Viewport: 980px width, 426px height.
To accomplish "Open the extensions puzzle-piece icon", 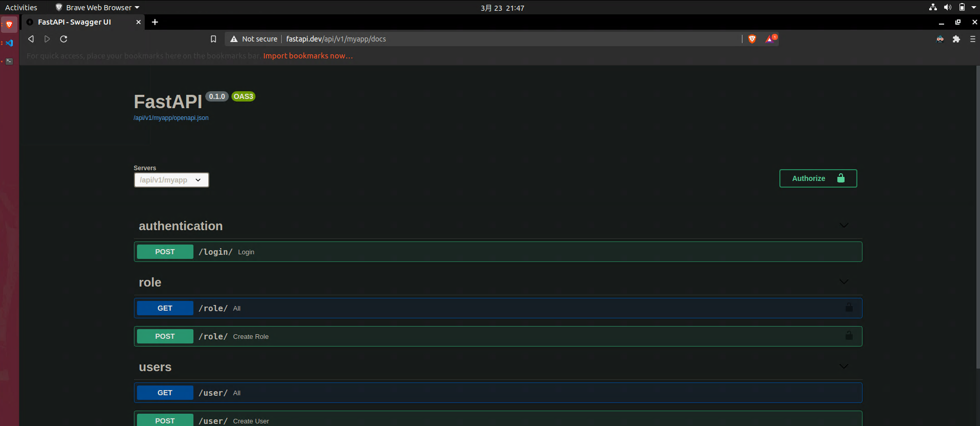I will click(x=956, y=39).
